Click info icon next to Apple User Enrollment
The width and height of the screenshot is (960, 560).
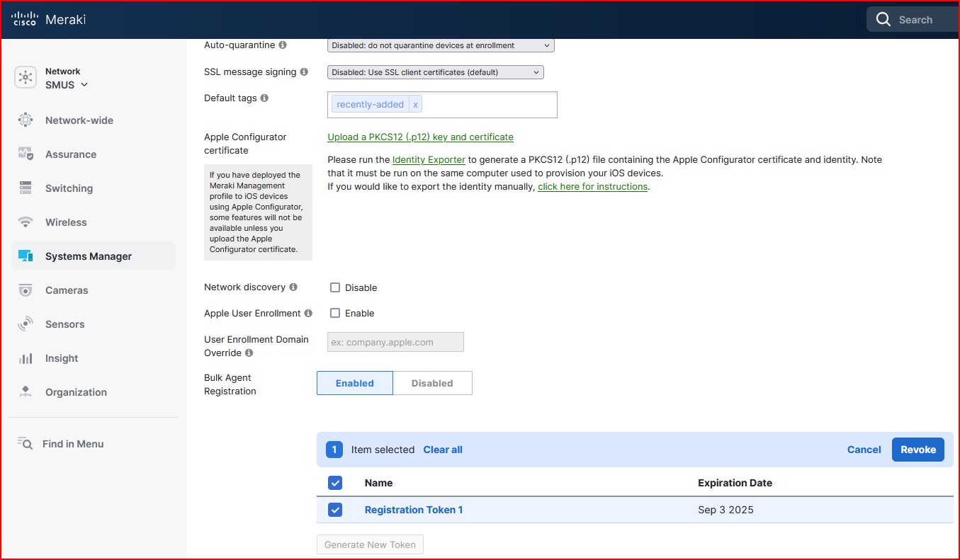(308, 314)
